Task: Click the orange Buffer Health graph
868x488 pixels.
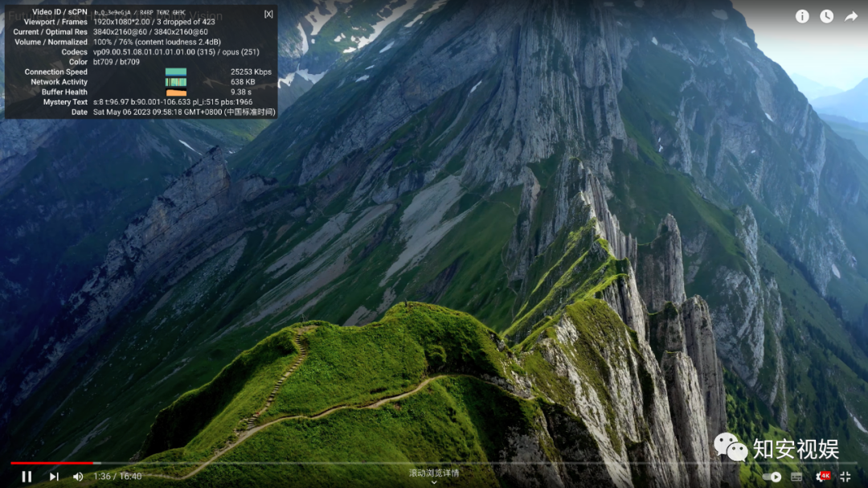Action: tap(176, 92)
